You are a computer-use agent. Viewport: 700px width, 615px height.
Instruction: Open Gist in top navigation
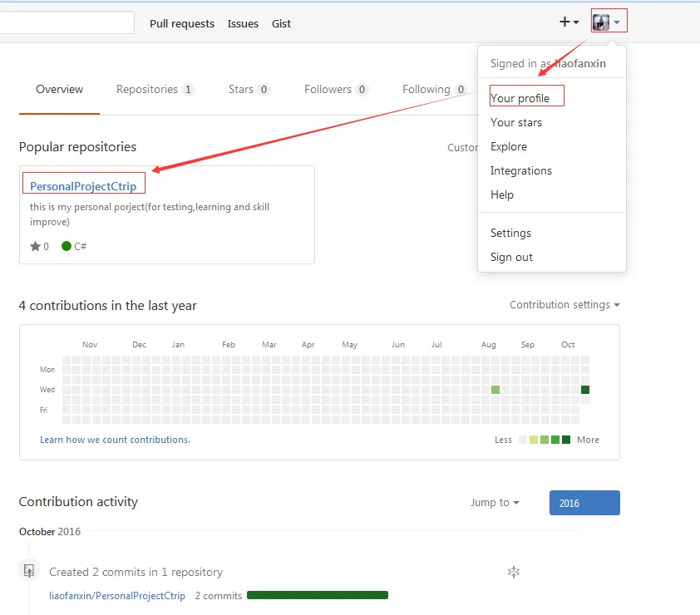pyautogui.click(x=281, y=23)
